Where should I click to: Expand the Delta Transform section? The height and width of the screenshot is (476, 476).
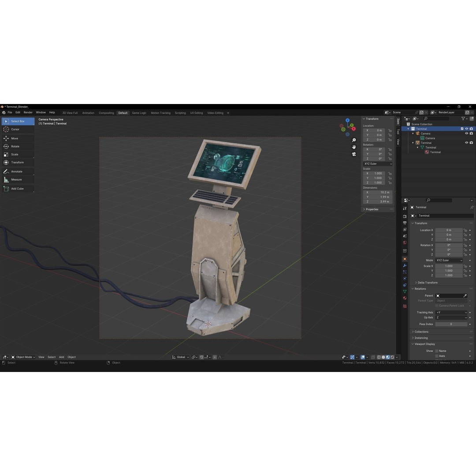pos(427,283)
